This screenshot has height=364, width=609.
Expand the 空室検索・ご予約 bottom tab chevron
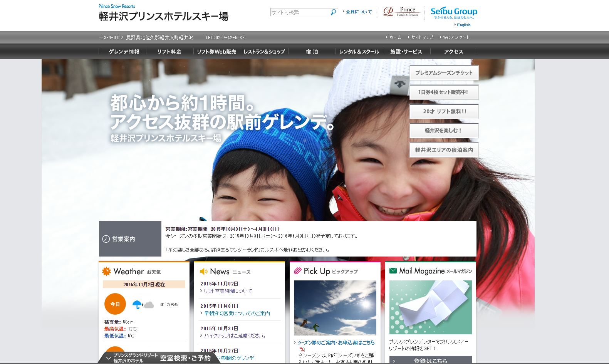coord(108,358)
